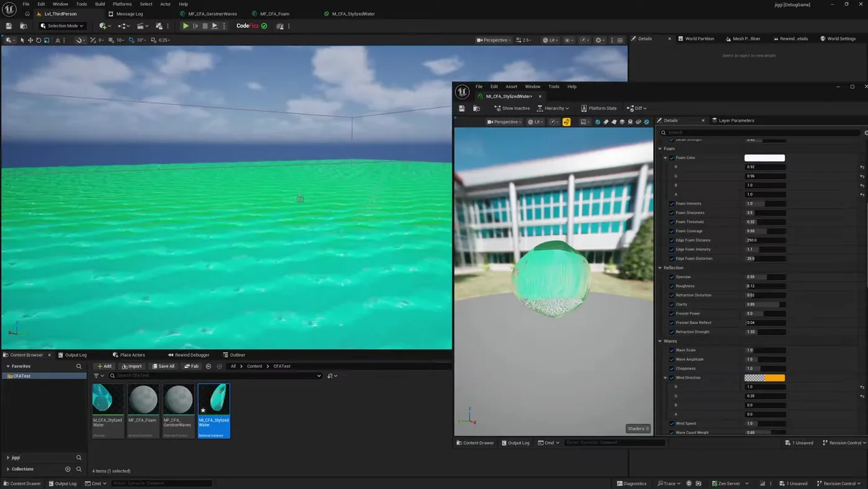Click the Collections search icon
Viewport: 868px width, 489px height.
79,469
